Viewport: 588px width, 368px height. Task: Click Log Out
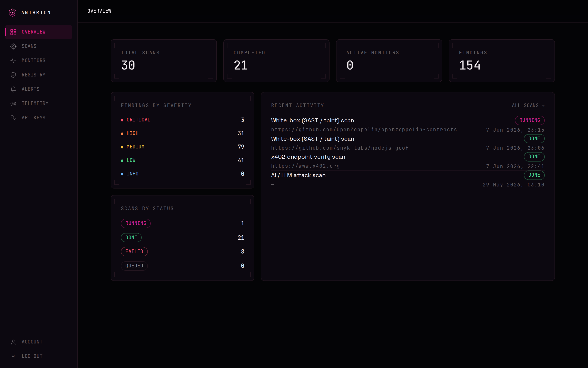39,356
